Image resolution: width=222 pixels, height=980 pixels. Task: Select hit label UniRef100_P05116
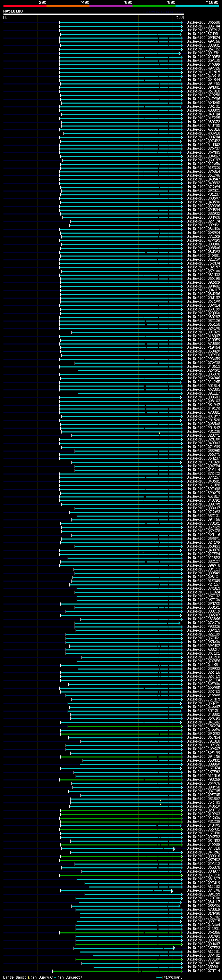click(x=203, y=535)
